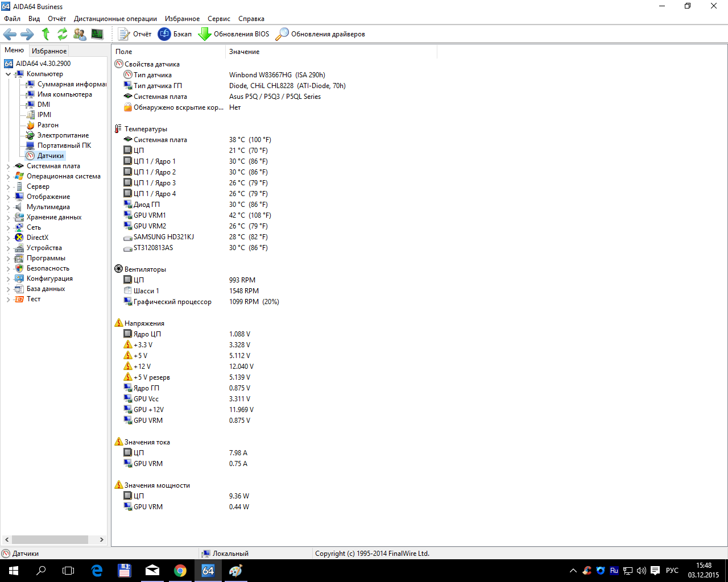Click the Значение column header
Screen dimensions: 728x582
332,52
